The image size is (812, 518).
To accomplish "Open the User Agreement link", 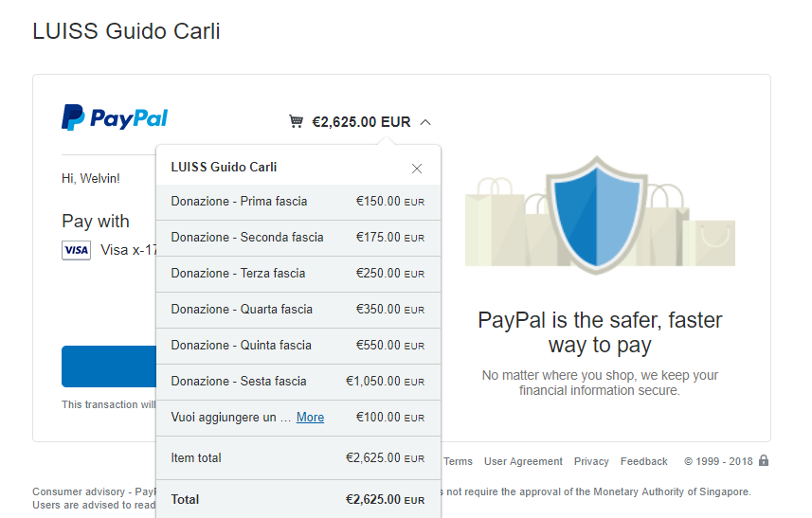I will tap(523, 461).
